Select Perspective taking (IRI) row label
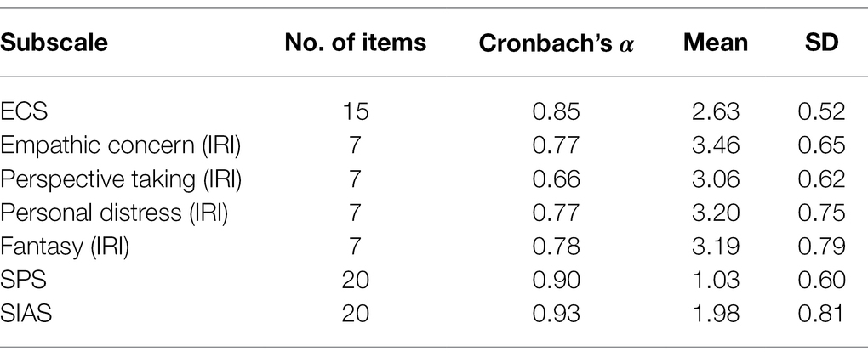The image size is (868, 363). click(x=121, y=179)
